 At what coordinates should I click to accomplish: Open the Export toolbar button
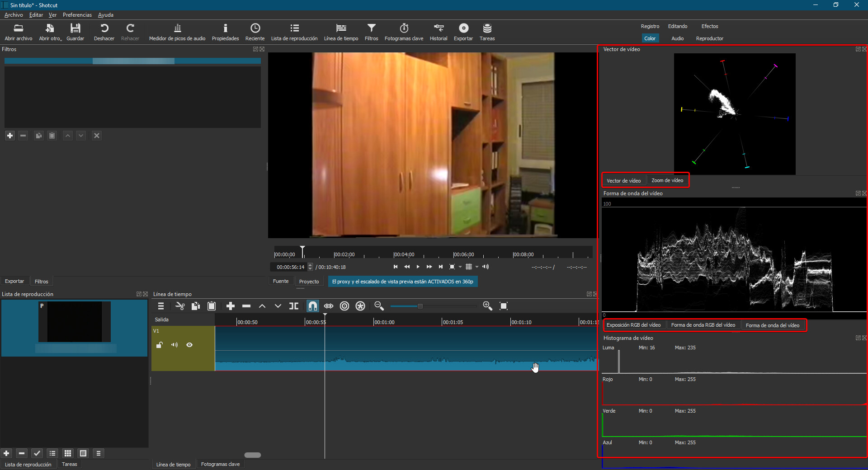pos(463,32)
